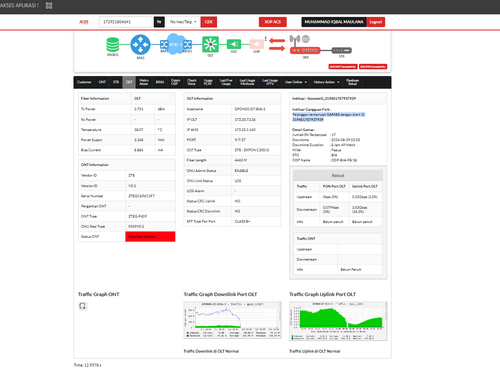The width and height of the screenshot is (500, 370).
Task: Select the green ODC node icon
Action: 234,44
